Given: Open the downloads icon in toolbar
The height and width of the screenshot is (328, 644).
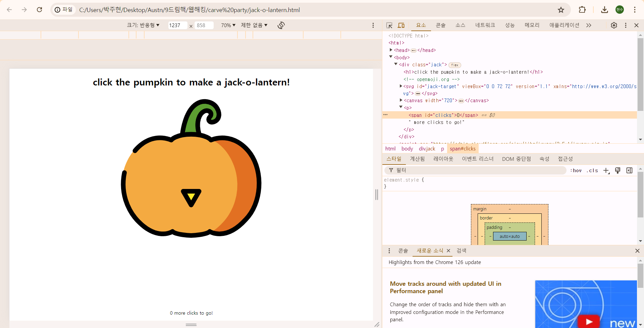Looking at the screenshot, I should [x=604, y=10].
